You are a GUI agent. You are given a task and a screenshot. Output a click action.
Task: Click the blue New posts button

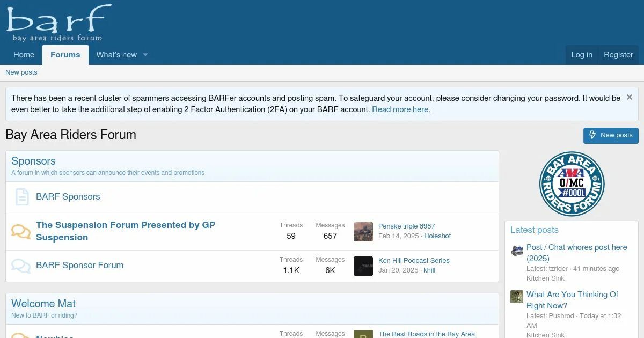[611, 135]
